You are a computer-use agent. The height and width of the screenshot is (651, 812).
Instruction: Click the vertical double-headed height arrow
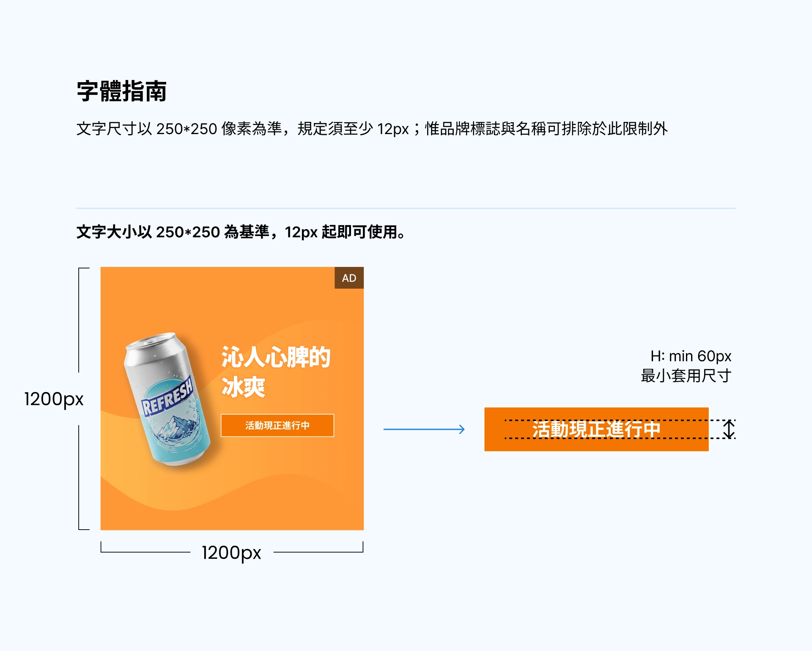pyautogui.click(x=729, y=429)
